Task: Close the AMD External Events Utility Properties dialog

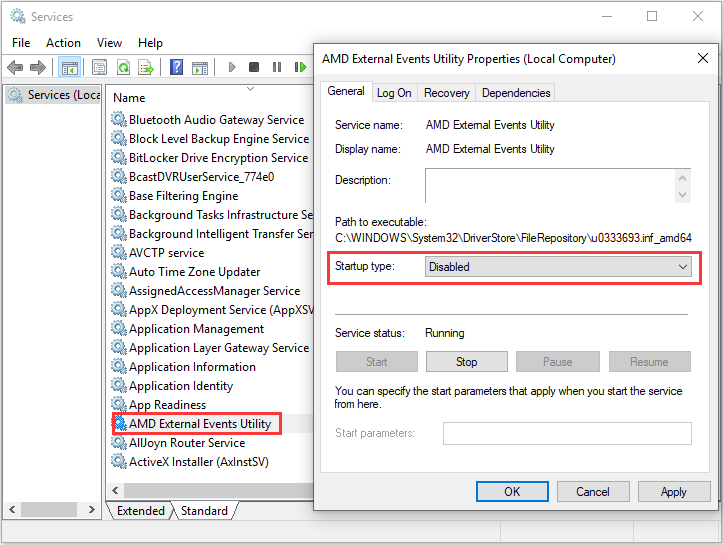Action: click(x=703, y=59)
